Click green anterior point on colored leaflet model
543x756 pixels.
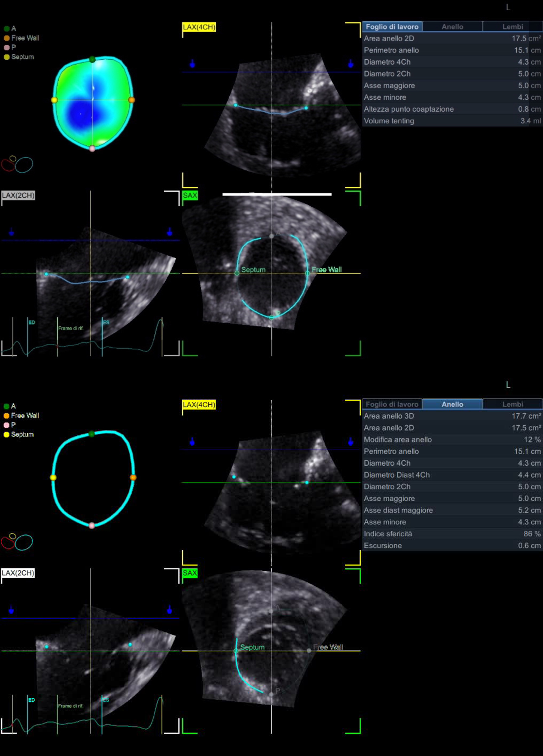pos(92,60)
